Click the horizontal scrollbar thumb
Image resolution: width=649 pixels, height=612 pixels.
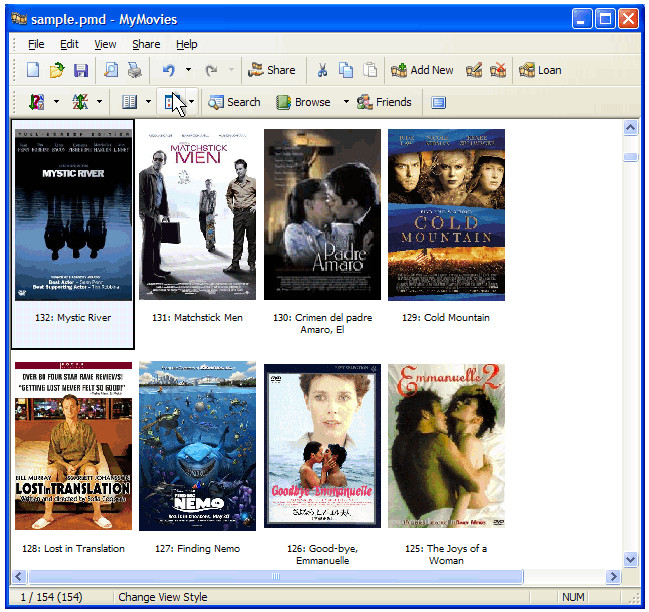pyautogui.click(x=276, y=576)
